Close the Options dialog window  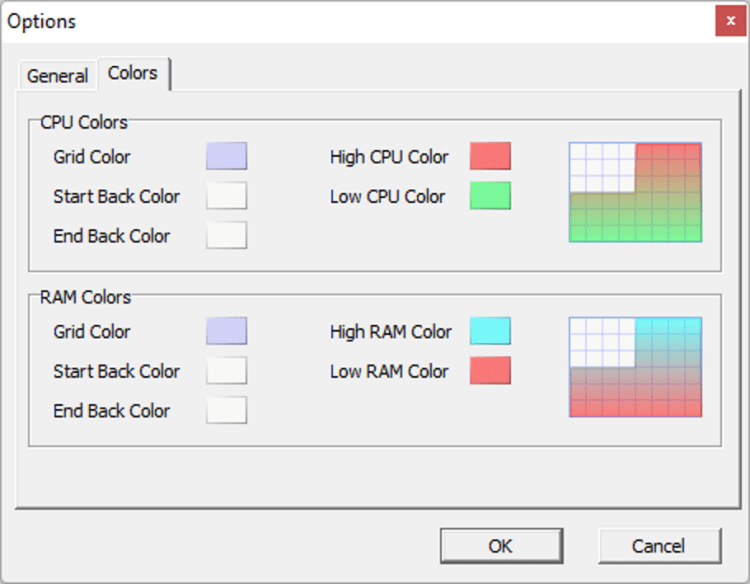coord(731,21)
